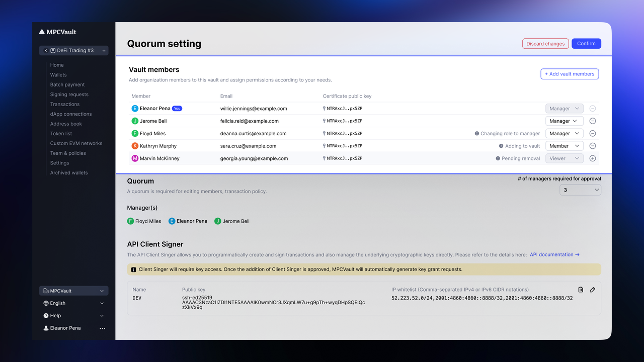Image resolution: width=644 pixels, height=362 pixels.
Task: Click the pencil edit icon for DEV signer
Action: click(x=592, y=290)
